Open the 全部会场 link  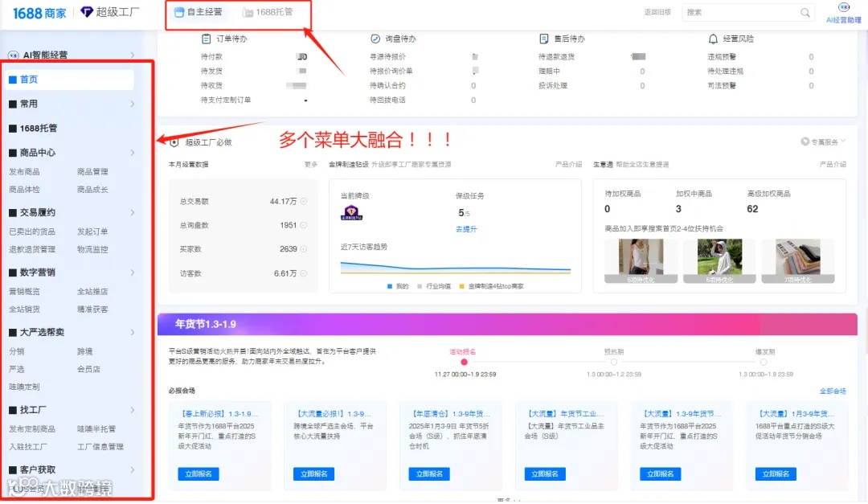[833, 391]
